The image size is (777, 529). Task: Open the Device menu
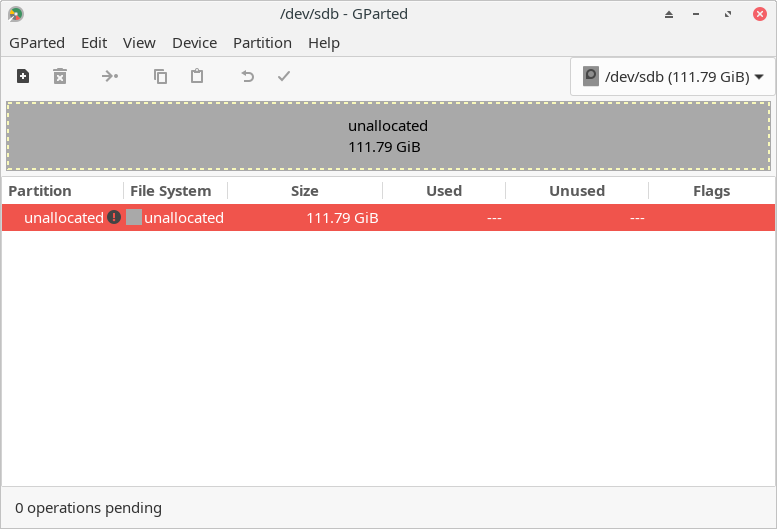(x=194, y=43)
